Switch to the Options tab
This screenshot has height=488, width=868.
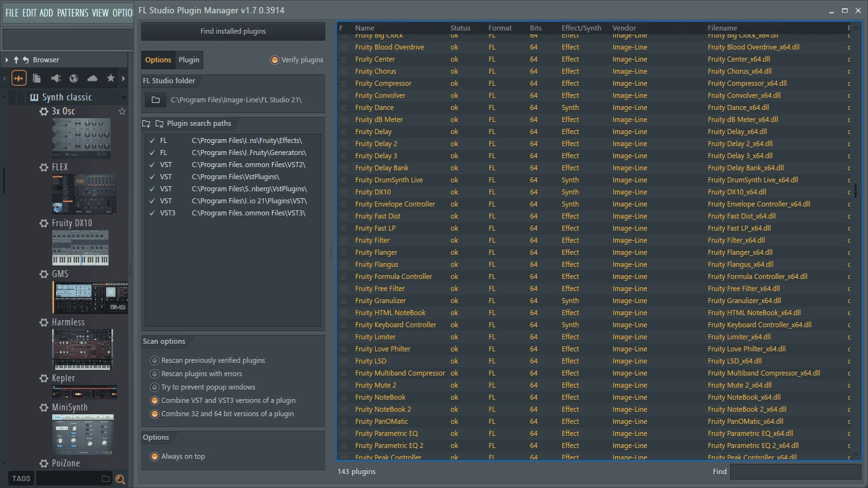158,60
